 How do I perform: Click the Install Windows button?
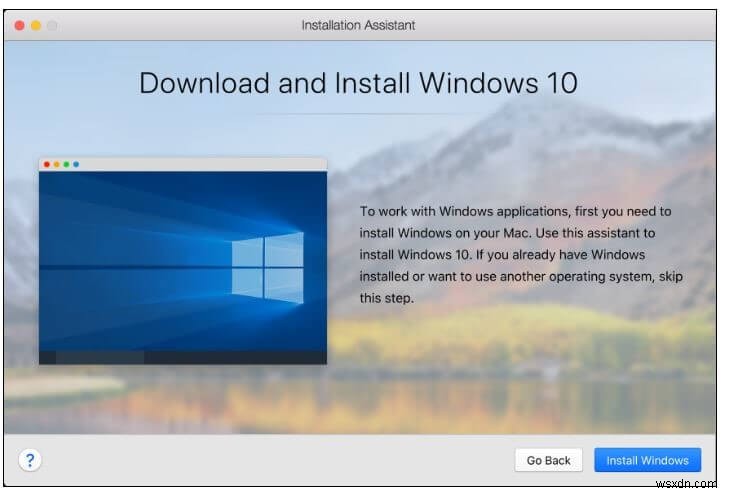[x=647, y=460]
